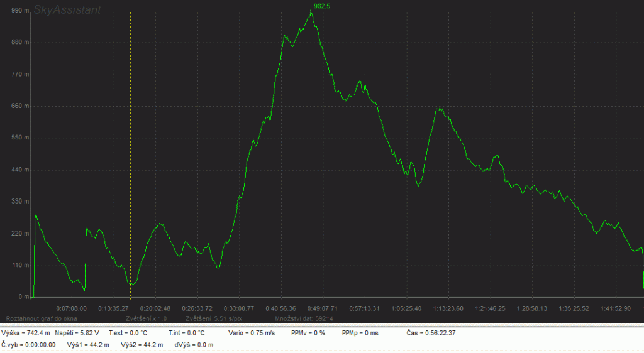This screenshot has height=353, width=644.
Task: Select the 'Výška = 742.4 m' readout
Action: 26,332
